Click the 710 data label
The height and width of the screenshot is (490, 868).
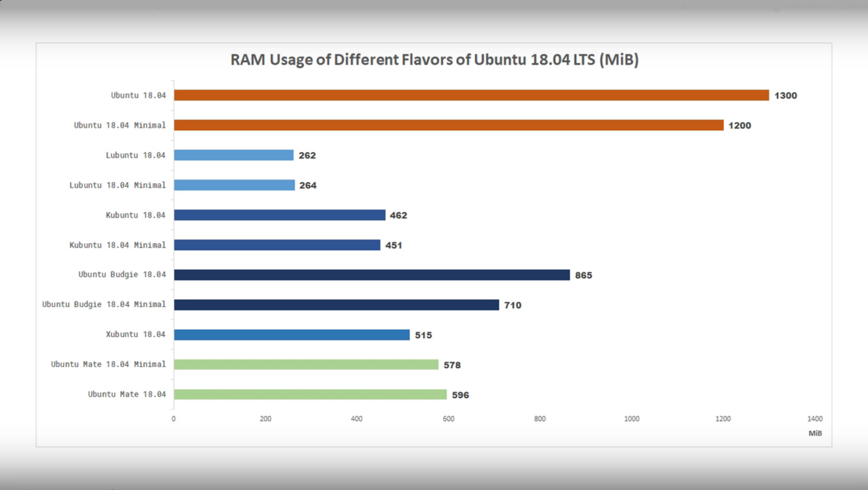click(513, 305)
